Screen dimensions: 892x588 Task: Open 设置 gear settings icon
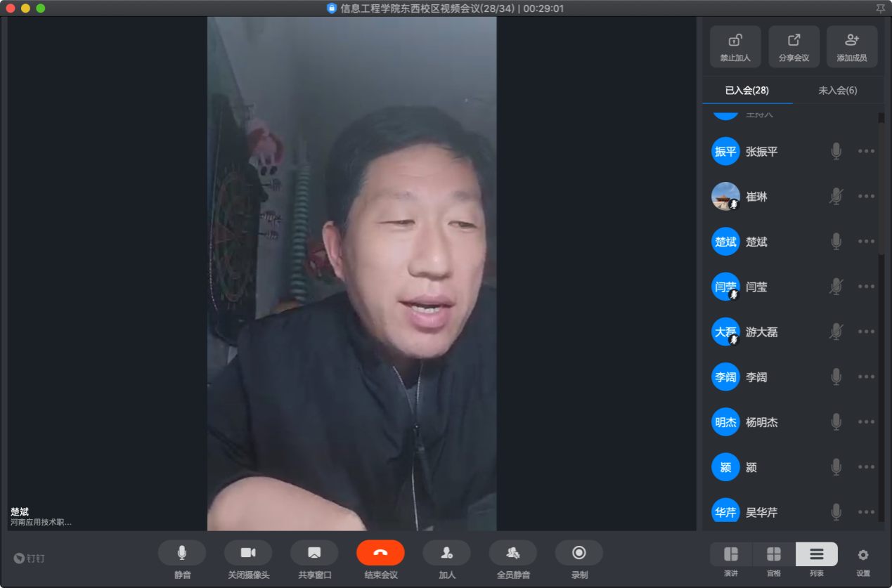click(x=863, y=555)
